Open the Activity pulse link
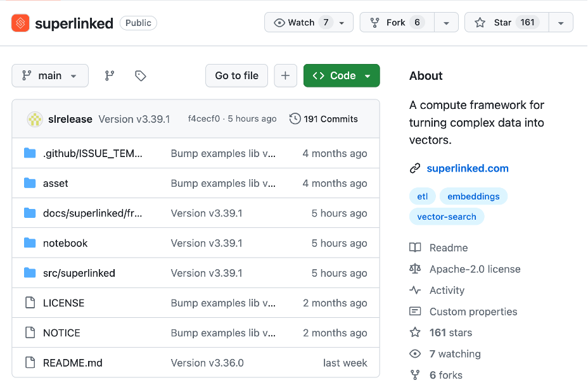This screenshot has height=385, width=588. 447,290
